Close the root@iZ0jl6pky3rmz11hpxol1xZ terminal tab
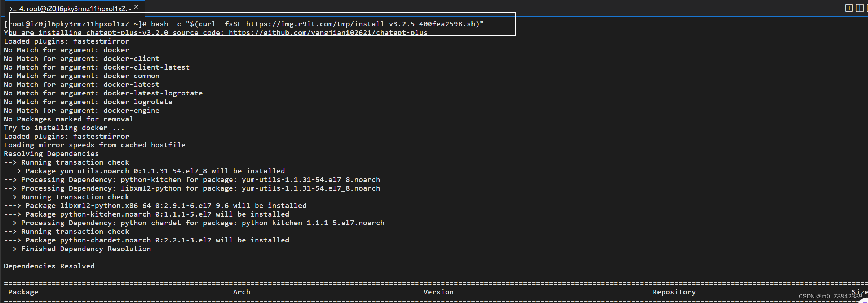 [136, 7]
